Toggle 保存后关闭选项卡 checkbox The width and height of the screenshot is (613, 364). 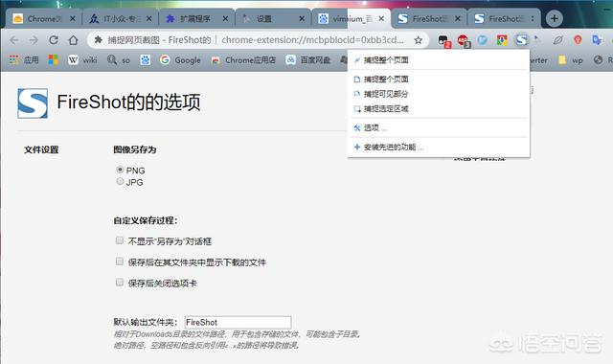120,283
